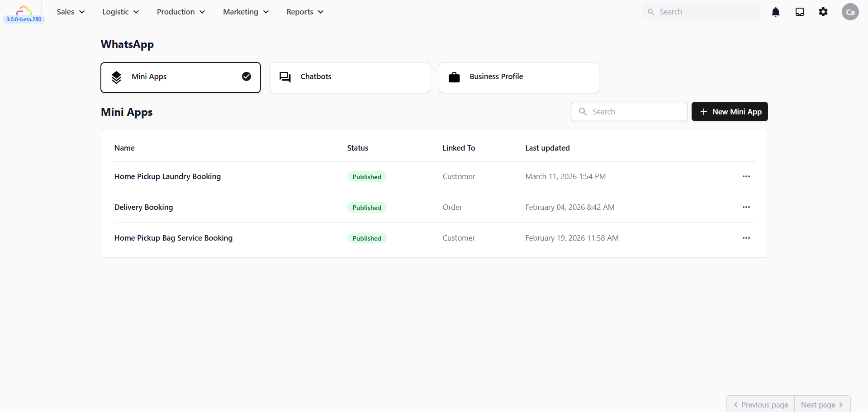Image resolution: width=868 pixels, height=412 pixels.
Task: Open the Ca user avatar menu
Action: [850, 12]
